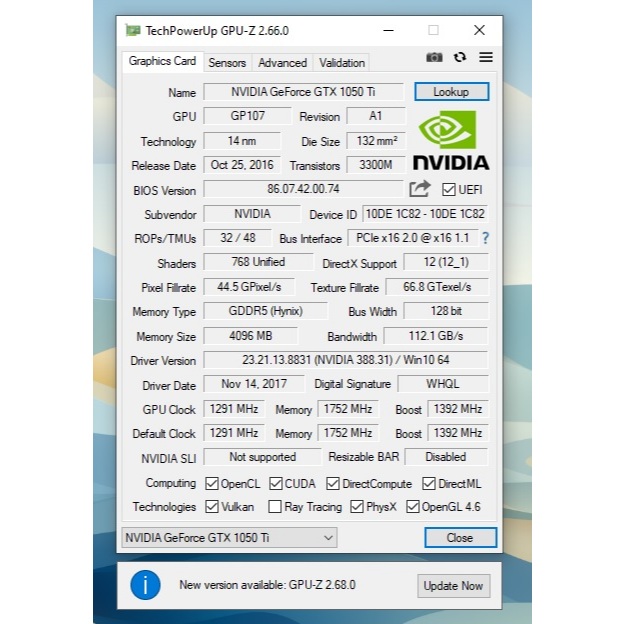
Task: Click the BIOS export share icon
Action: click(x=420, y=189)
